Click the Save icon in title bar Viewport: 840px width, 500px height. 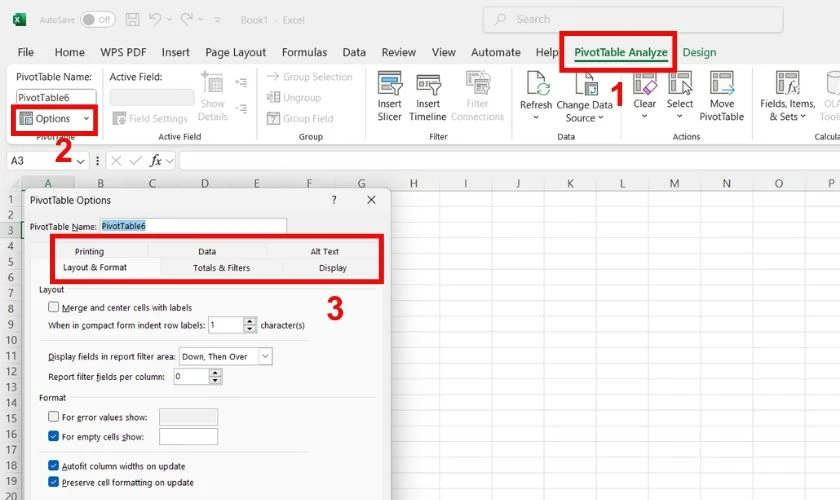[x=132, y=20]
